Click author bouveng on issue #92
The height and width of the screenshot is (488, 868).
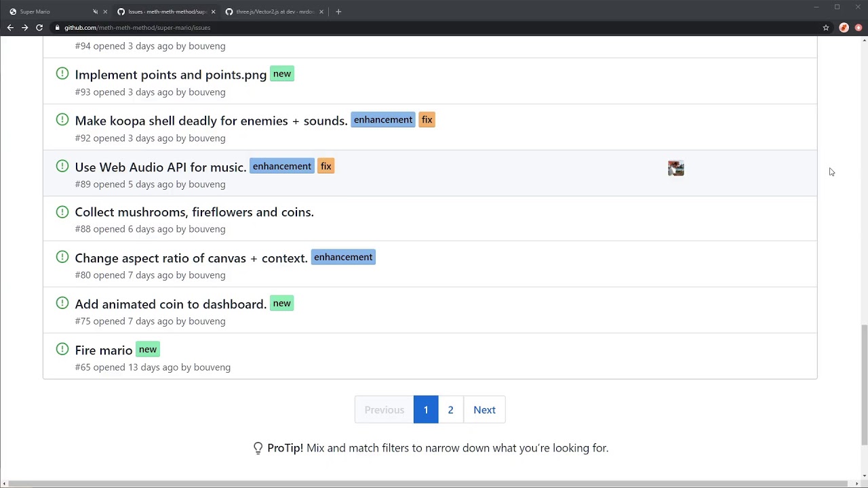(x=207, y=138)
